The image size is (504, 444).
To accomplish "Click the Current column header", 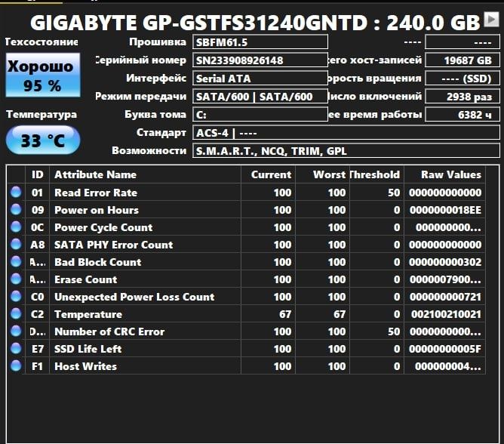I will click(x=268, y=174).
